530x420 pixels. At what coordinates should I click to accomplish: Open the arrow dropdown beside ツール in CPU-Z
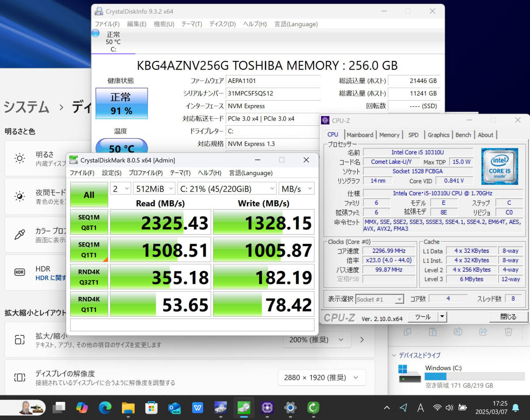443,317
